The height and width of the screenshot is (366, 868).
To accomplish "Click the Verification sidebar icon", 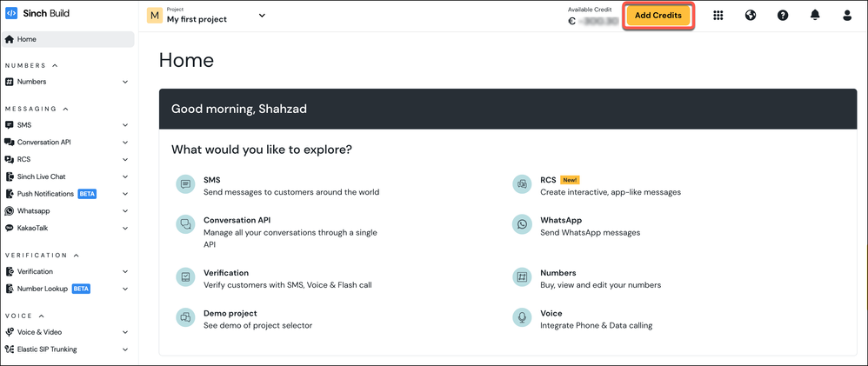I will click(x=9, y=271).
